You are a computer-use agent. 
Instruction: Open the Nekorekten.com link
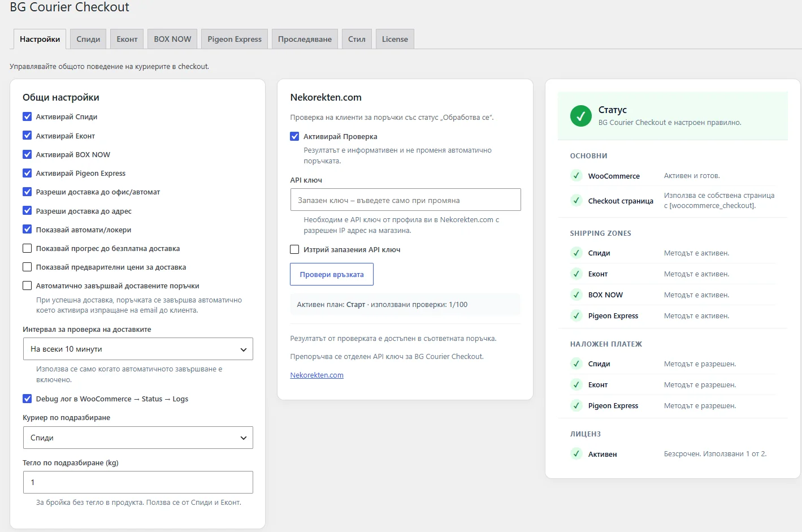[x=317, y=375]
